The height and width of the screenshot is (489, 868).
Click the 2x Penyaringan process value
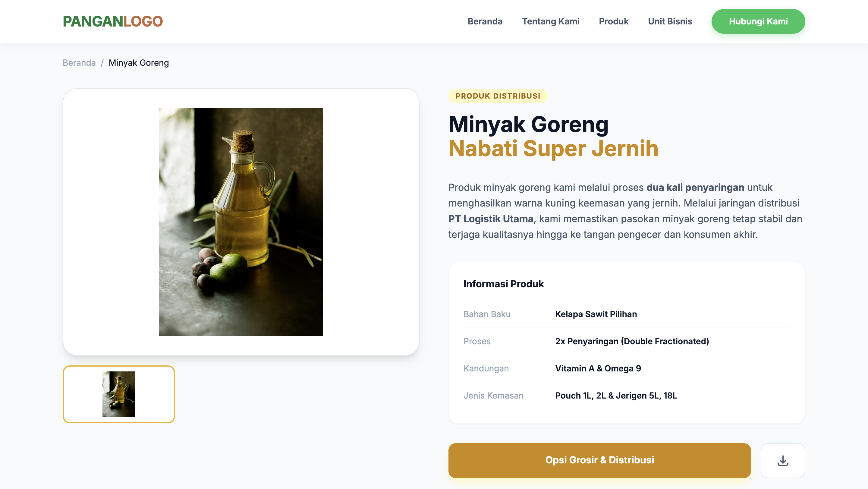click(x=631, y=341)
